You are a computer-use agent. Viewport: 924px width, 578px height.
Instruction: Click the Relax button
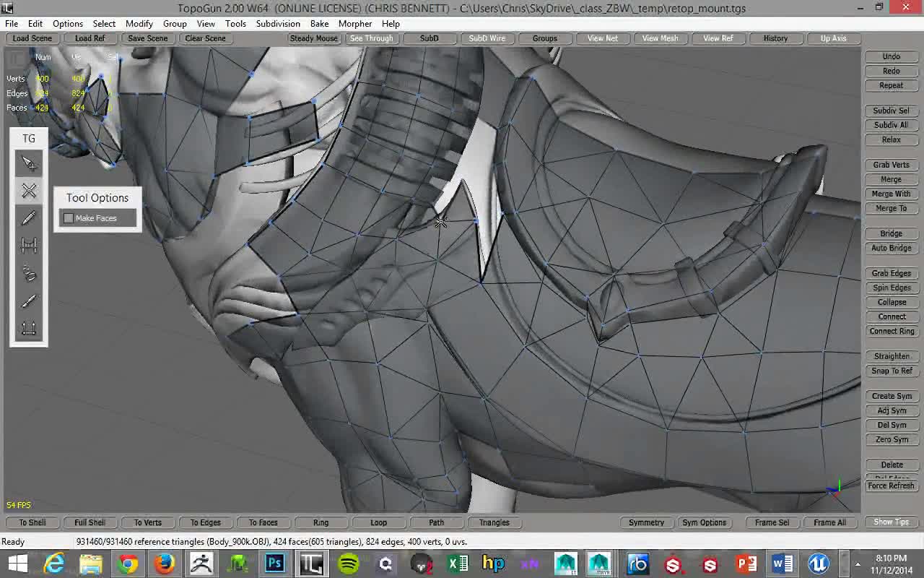(892, 139)
